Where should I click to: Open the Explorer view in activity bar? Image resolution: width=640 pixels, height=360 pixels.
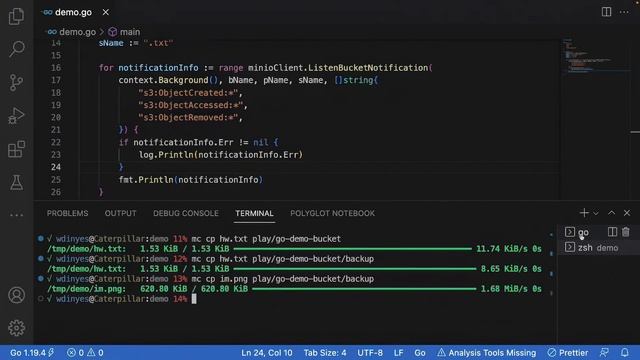point(16,16)
